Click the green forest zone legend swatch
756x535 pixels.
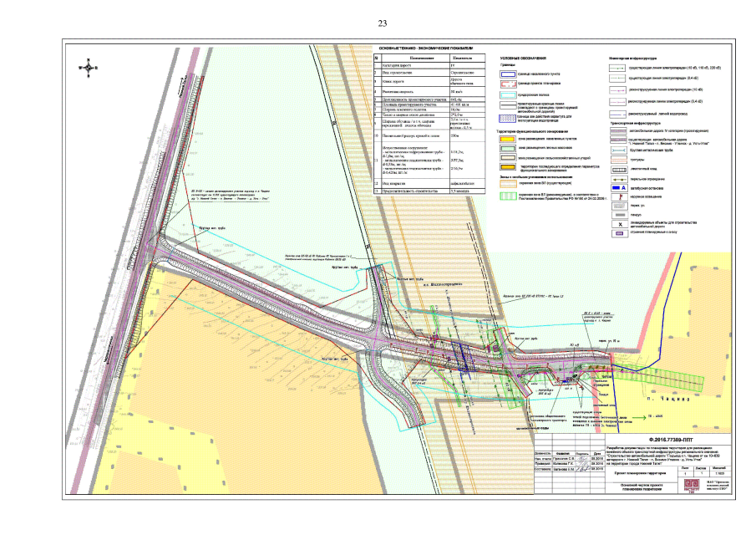click(x=510, y=147)
